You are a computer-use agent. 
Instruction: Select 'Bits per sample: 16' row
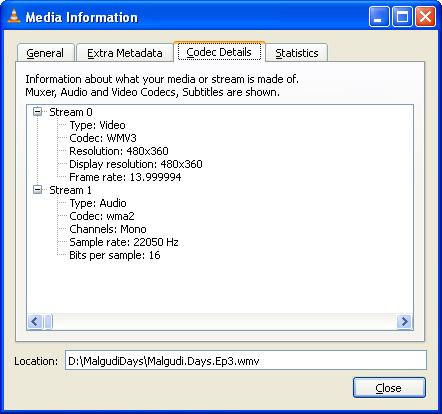click(x=115, y=255)
